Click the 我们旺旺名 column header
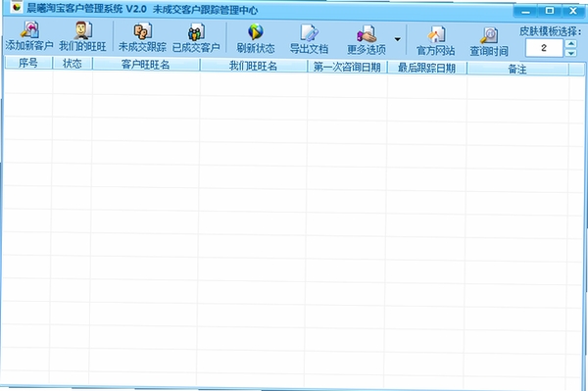 (253, 67)
